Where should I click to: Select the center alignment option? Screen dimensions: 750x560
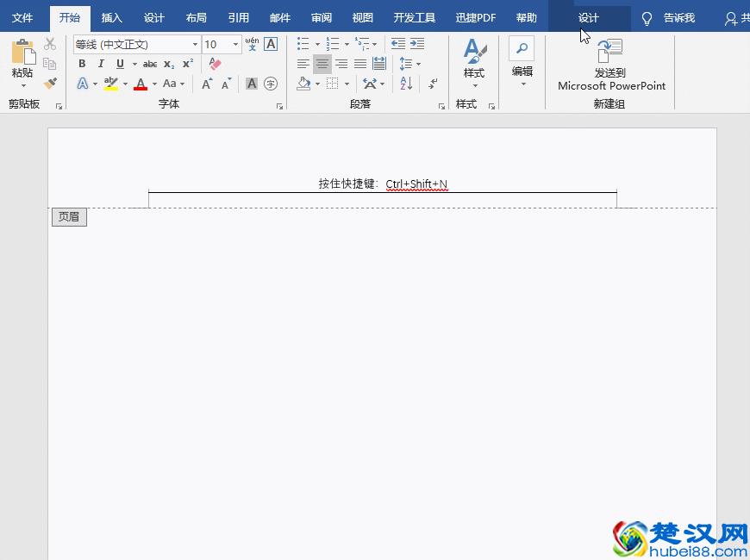[x=322, y=65]
